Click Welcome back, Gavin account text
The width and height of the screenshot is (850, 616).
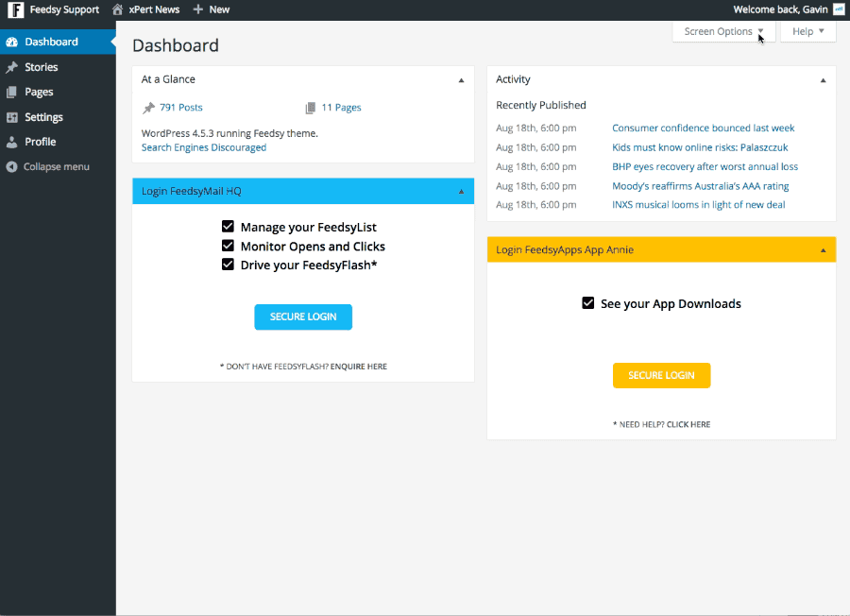coord(780,9)
